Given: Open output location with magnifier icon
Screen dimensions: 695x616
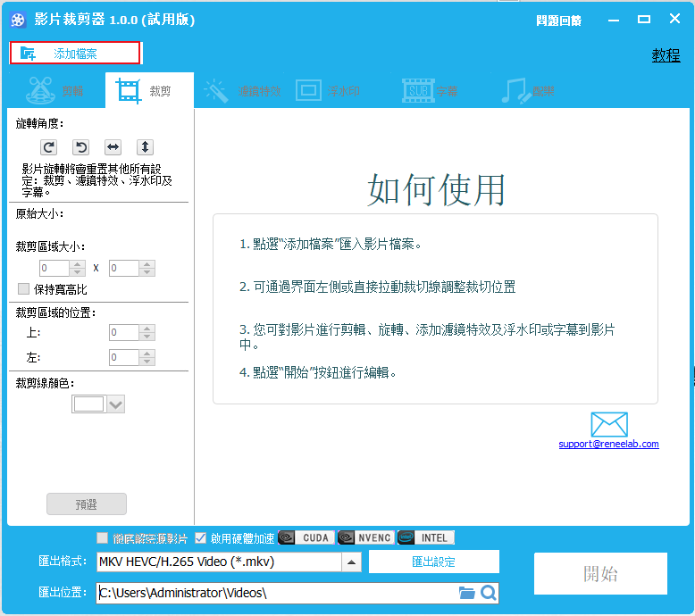Looking at the screenshot, I should click(x=488, y=593).
